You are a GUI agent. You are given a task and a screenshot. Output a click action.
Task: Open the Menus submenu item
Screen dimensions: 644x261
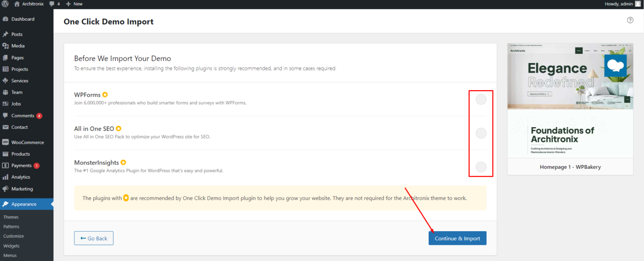point(10,255)
